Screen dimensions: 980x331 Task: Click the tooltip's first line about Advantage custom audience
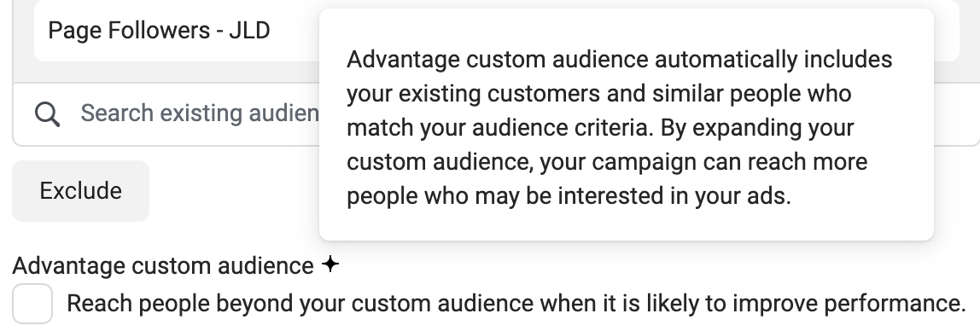(x=620, y=60)
